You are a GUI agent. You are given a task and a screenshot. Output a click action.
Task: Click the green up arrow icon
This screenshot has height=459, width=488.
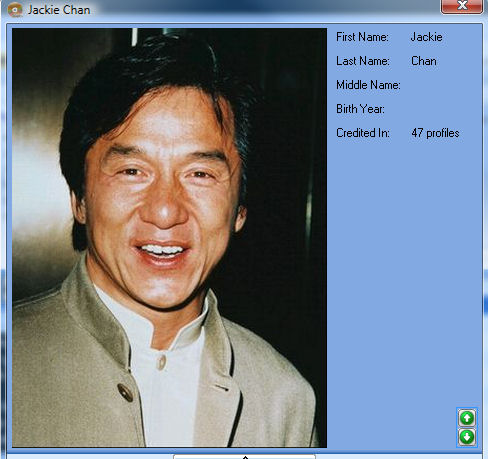[467, 418]
